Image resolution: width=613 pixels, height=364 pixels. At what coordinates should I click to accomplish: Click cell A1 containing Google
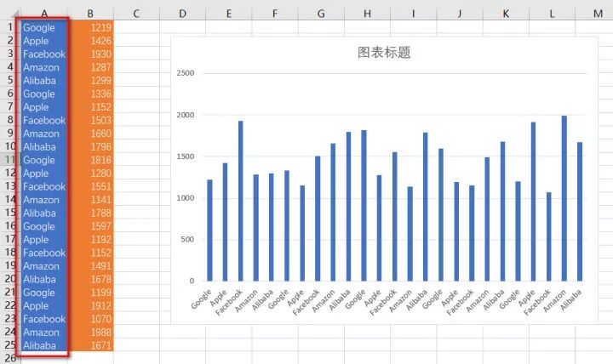point(44,27)
